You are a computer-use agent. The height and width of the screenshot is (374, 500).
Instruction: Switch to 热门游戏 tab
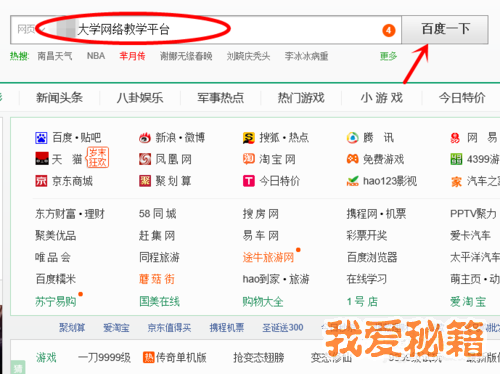point(301,98)
